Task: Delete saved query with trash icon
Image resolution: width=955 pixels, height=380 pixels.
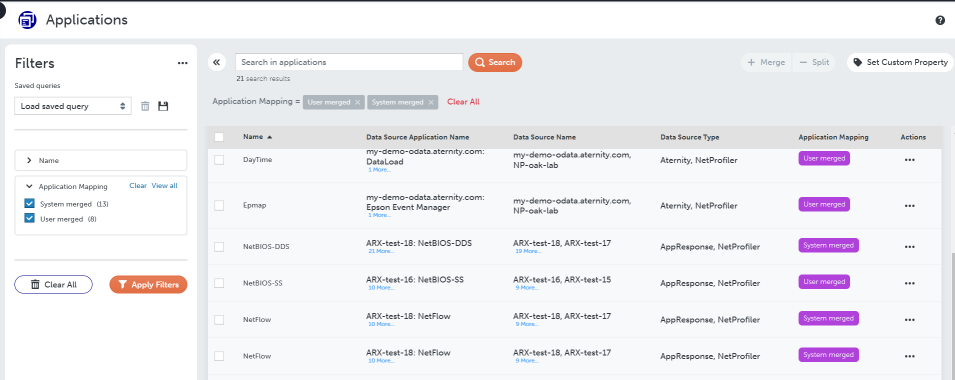Action: tap(145, 106)
